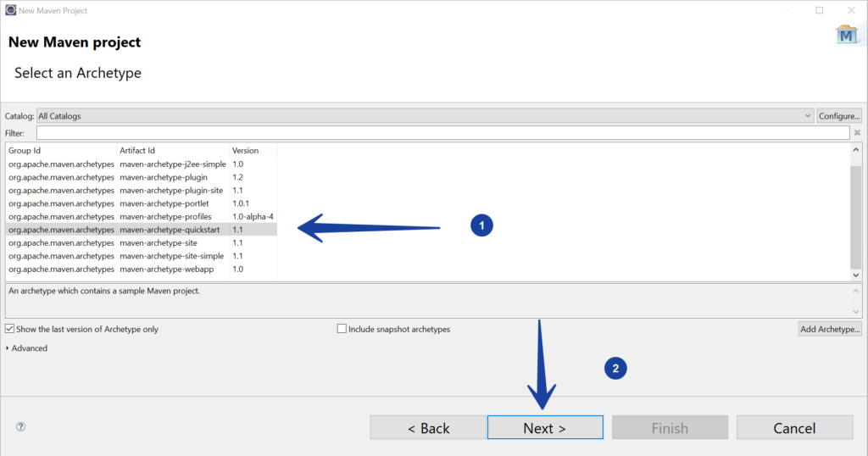The image size is (868, 456).
Task: Select maven-archetype-site-simple row
Action: coord(142,256)
